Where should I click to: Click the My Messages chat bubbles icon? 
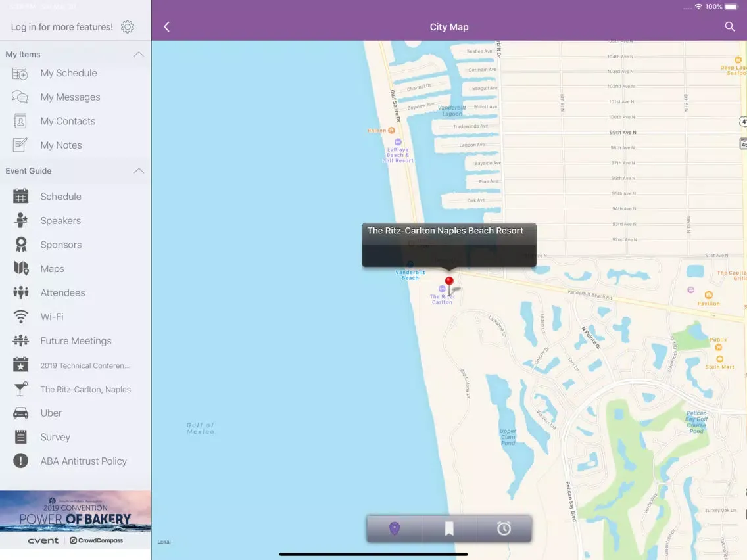pos(20,97)
